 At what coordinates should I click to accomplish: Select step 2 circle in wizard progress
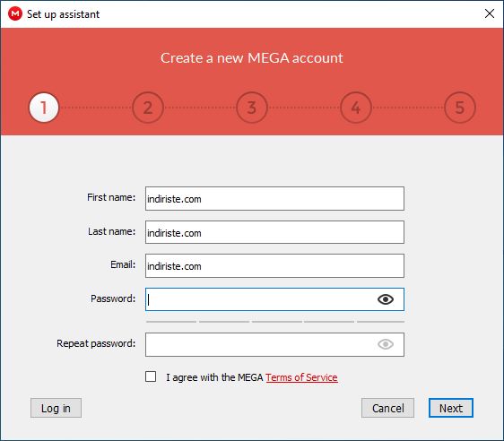(x=148, y=108)
